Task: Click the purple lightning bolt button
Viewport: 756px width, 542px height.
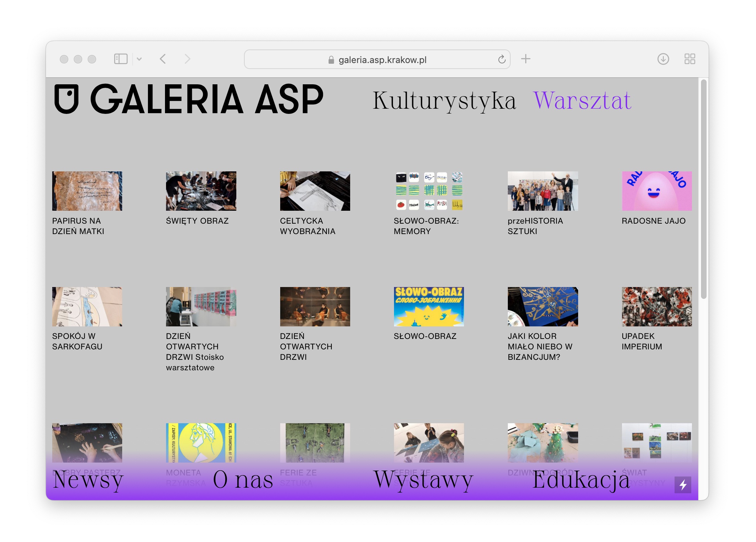Action: point(683,485)
